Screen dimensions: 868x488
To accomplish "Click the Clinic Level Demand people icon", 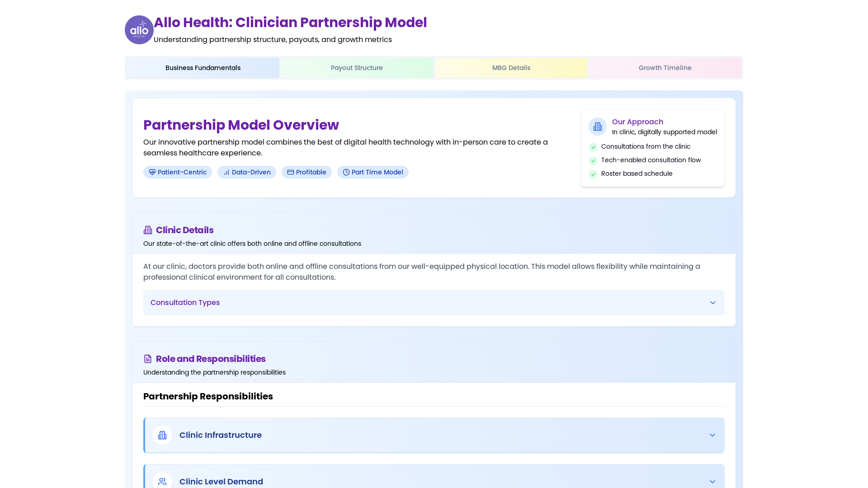I will coord(162,482).
